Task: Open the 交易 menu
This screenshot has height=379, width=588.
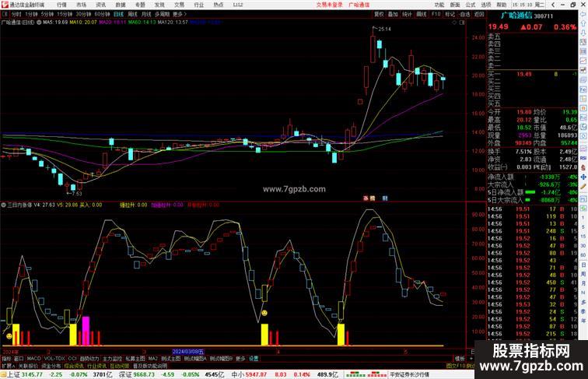Action: (x=179, y=5)
